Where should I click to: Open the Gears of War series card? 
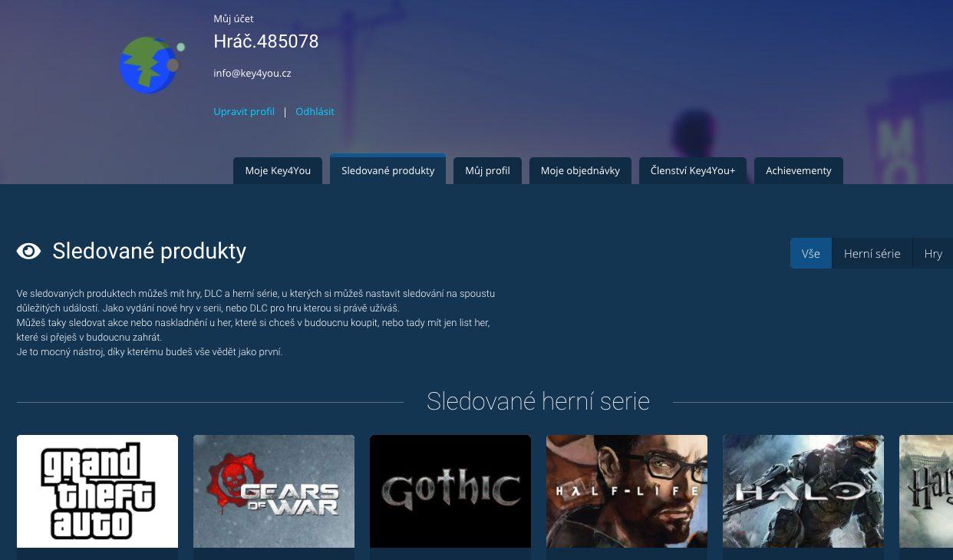tap(274, 492)
